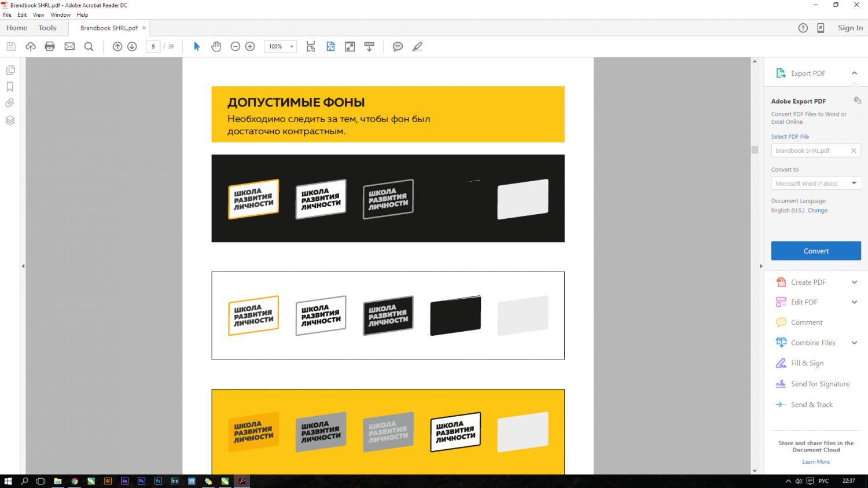Click the page number input field
This screenshot has width=868, height=488.
153,46
